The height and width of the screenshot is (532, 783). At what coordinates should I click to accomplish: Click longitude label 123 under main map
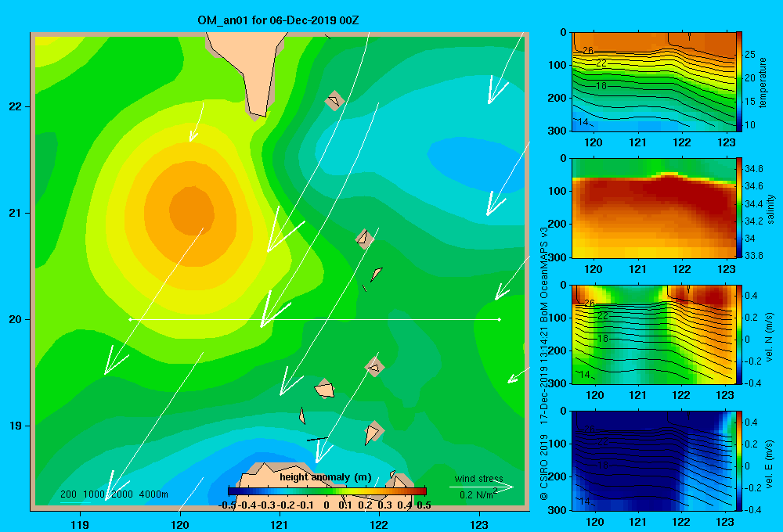479,524
